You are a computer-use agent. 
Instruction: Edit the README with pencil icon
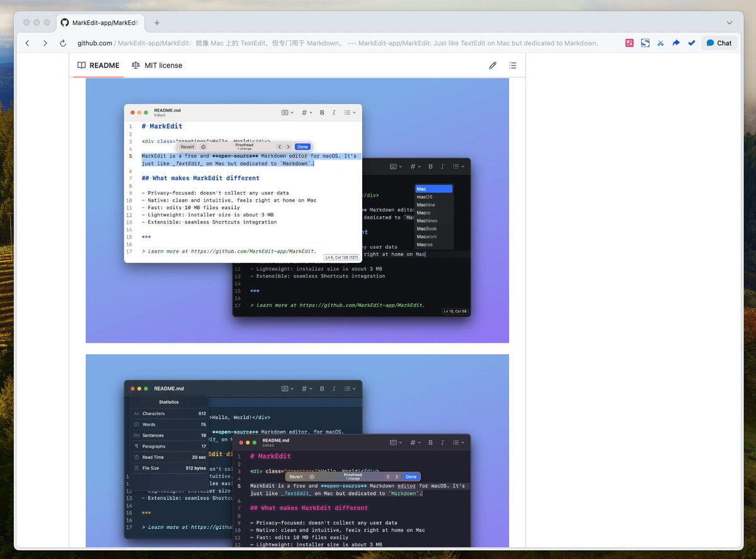pyautogui.click(x=493, y=65)
